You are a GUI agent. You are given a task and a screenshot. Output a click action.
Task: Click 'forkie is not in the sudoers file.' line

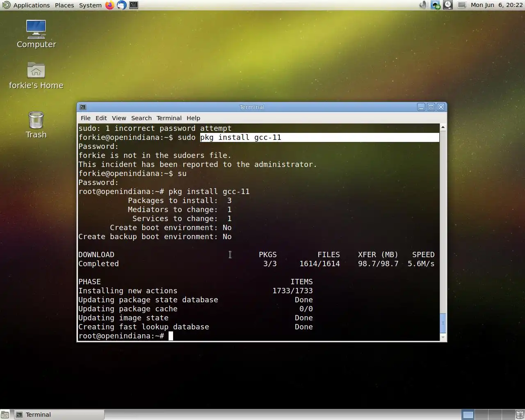coord(155,155)
